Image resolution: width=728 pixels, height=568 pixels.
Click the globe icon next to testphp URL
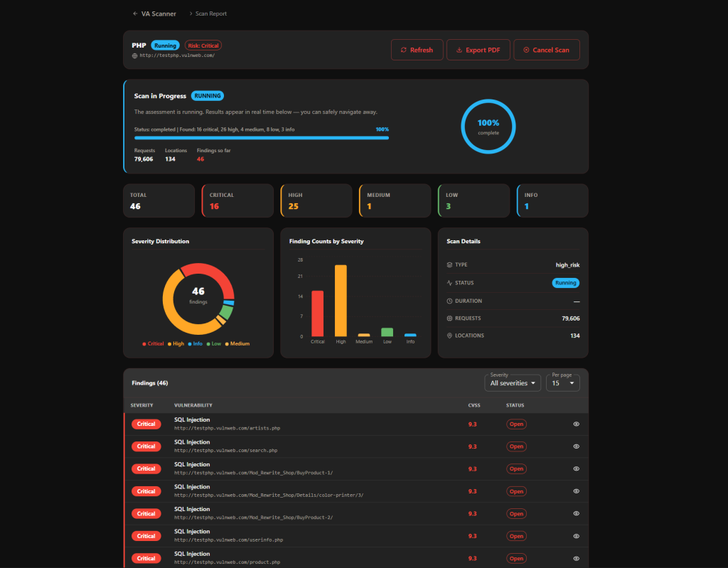coord(134,56)
